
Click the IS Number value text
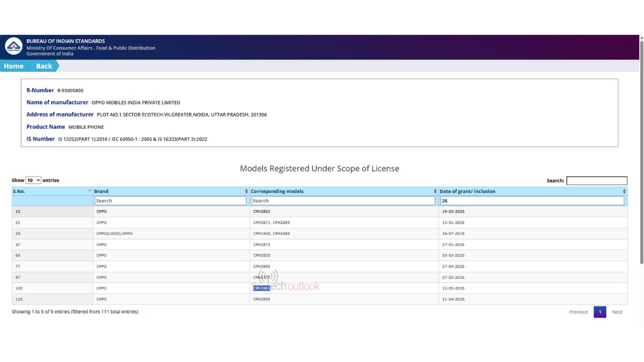(x=133, y=139)
